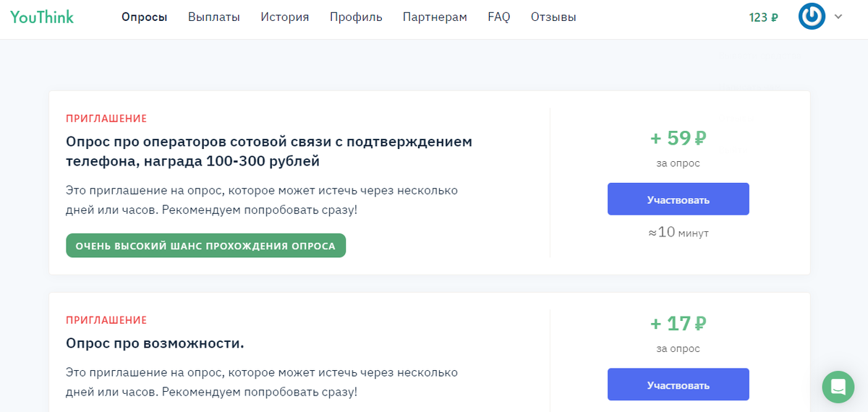
Task: Click the 123 ₽ balance
Action: pyautogui.click(x=764, y=17)
